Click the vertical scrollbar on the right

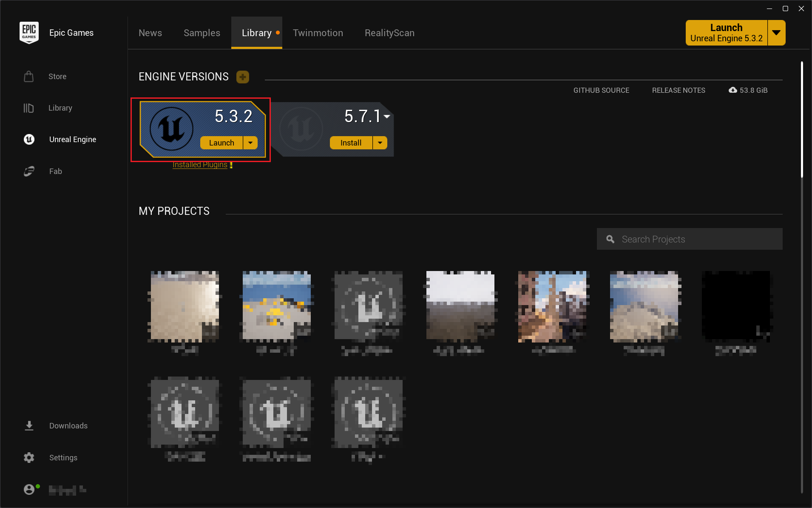[x=802, y=120]
